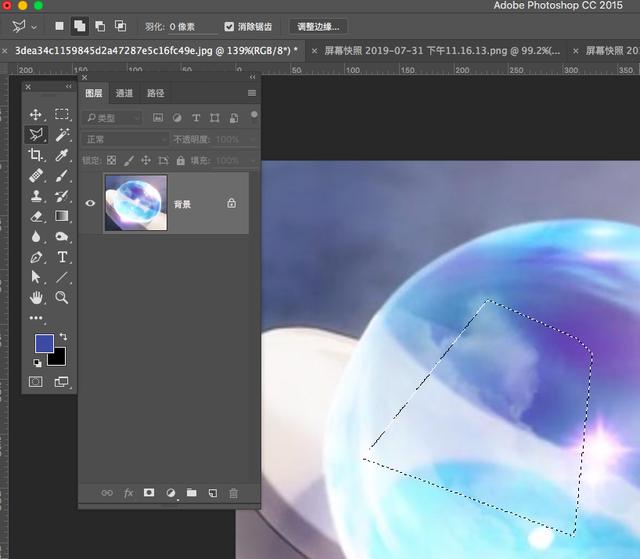The width and height of the screenshot is (640, 559).
Task: Hide the 背景 layer with eye icon
Action: pyautogui.click(x=90, y=203)
